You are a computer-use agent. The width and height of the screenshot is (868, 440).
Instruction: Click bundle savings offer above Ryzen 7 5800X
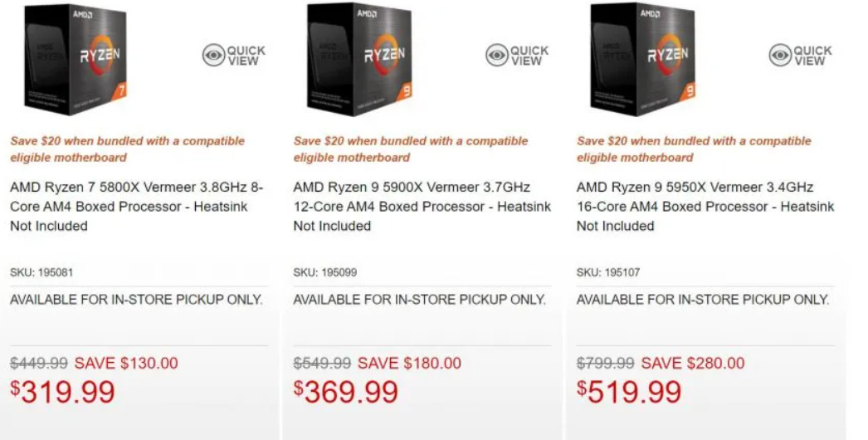coord(127,149)
